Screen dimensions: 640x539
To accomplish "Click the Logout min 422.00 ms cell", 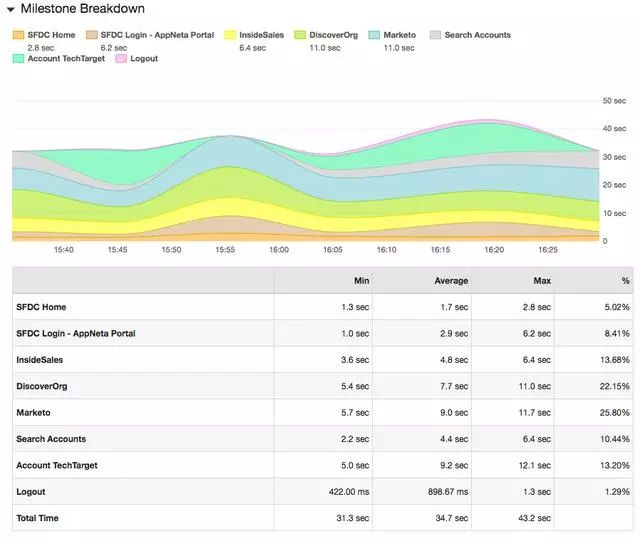I will (x=349, y=492).
